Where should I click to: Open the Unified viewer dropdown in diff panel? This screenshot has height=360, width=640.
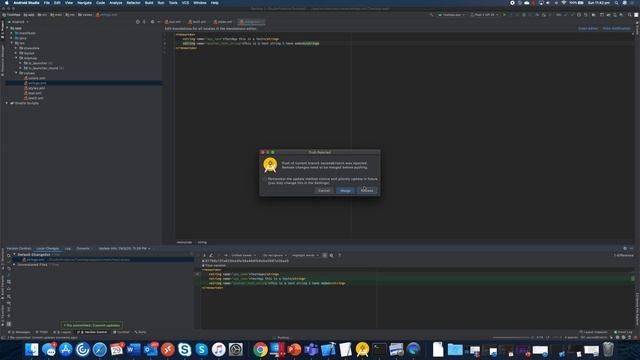coord(244,256)
